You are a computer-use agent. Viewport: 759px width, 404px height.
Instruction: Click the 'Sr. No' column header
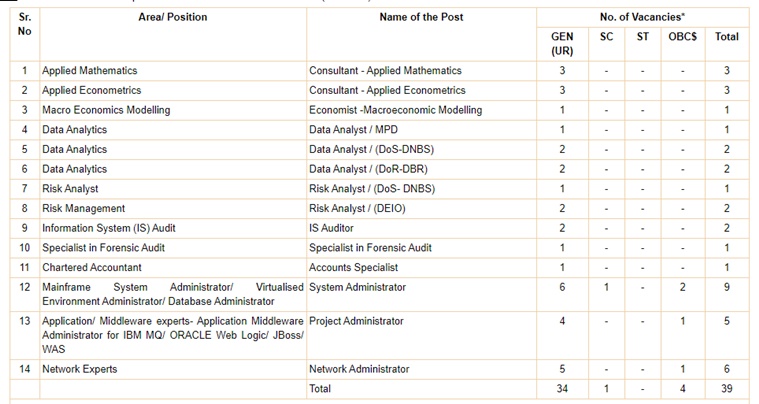(x=25, y=24)
